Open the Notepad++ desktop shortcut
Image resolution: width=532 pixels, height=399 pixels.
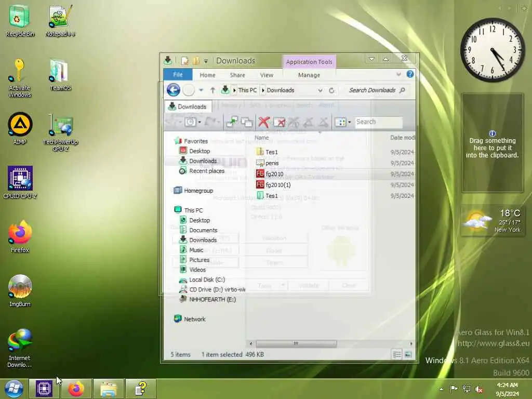[60, 21]
